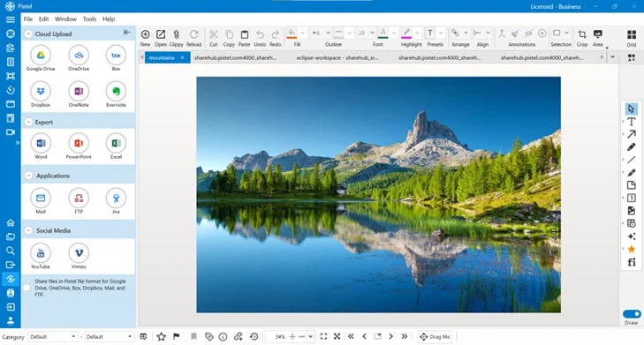This screenshot has height=345, width=644.
Task: Select the sparkle effects tool
Action: tap(632, 236)
